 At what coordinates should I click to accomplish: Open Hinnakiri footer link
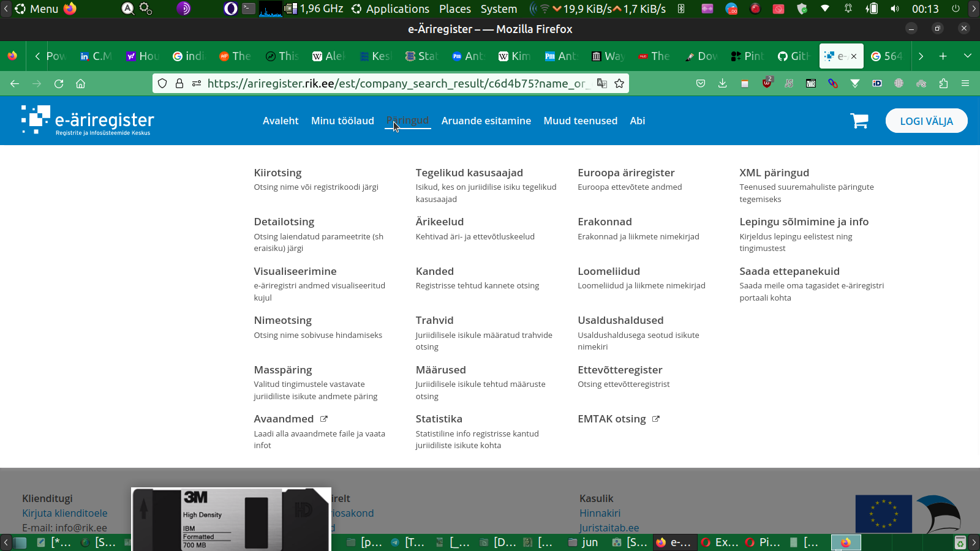point(600,513)
